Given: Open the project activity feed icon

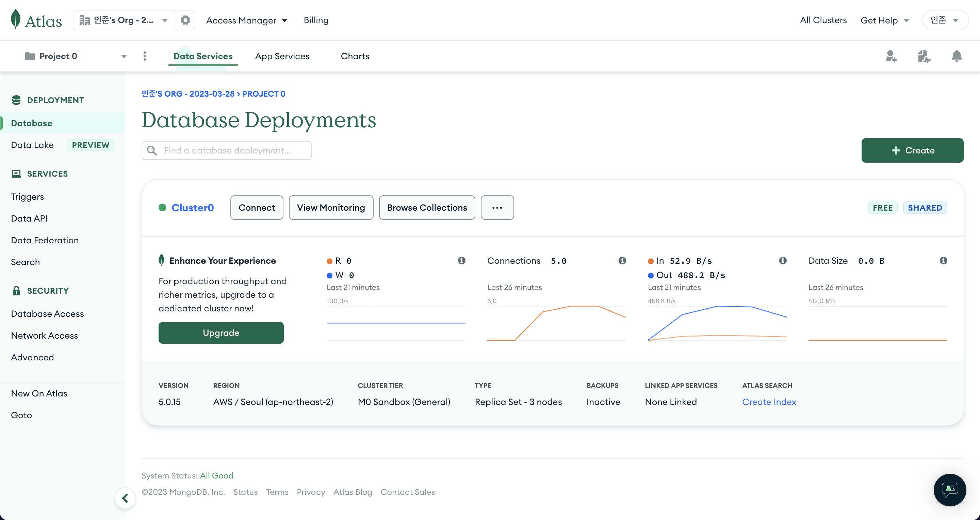Looking at the screenshot, I should [x=924, y=56].
